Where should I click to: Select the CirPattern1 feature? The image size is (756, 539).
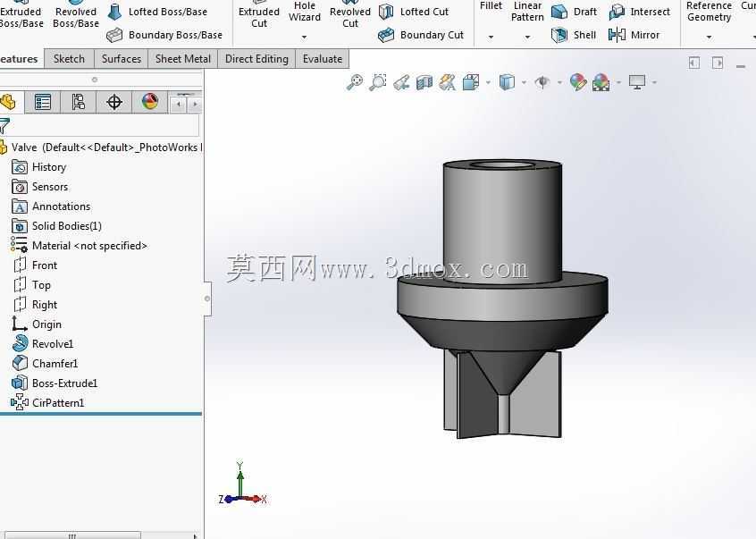pyautogui.click(x=47, y=403)
